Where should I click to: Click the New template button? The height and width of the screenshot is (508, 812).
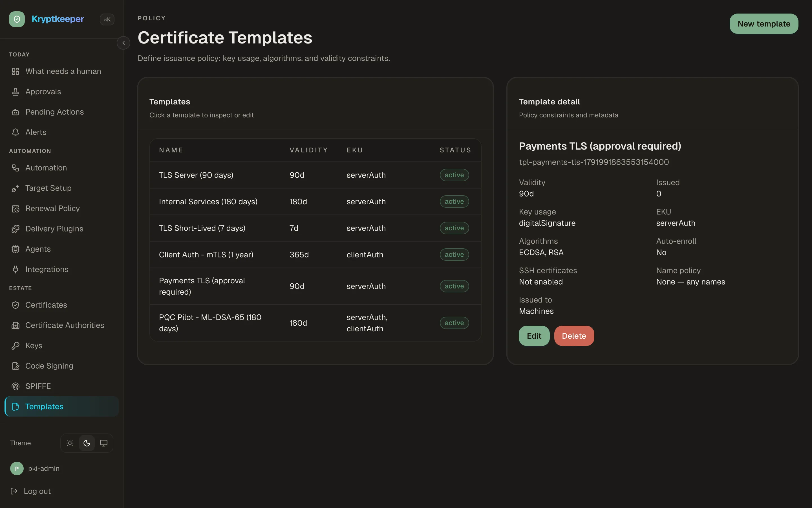point(764,24)
